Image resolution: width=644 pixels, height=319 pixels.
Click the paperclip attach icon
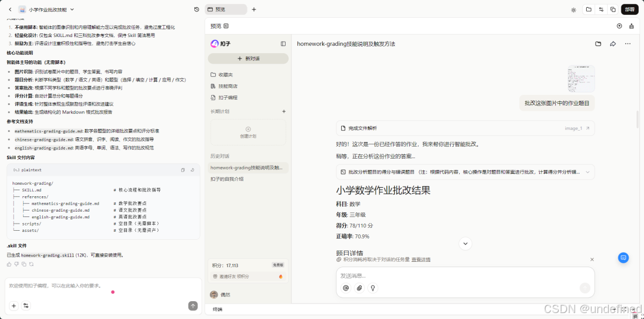point(360,288)
